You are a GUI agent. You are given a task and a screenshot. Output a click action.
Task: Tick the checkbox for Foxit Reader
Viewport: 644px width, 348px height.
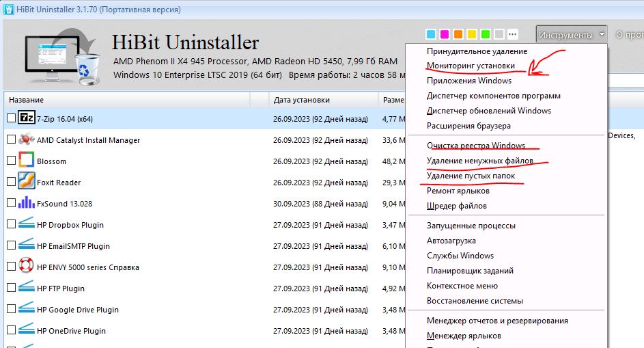point(11,183)
